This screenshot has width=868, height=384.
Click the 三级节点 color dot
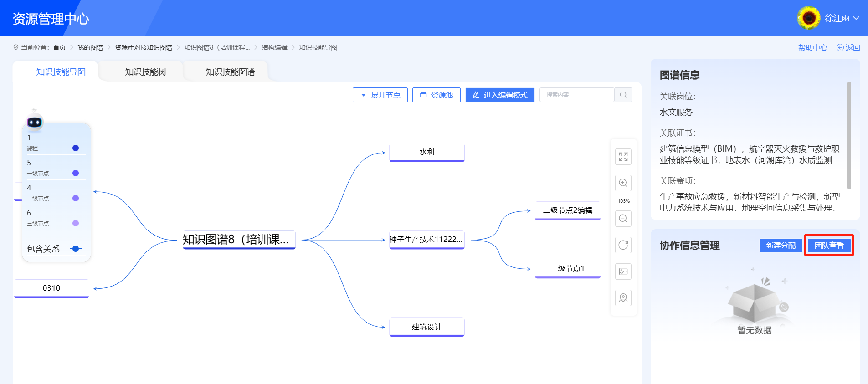[76, 223]
